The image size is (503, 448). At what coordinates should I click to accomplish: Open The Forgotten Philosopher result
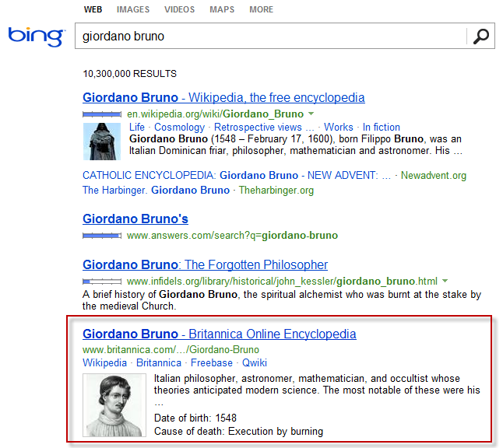pyautogui.click(x=205, y=264)
